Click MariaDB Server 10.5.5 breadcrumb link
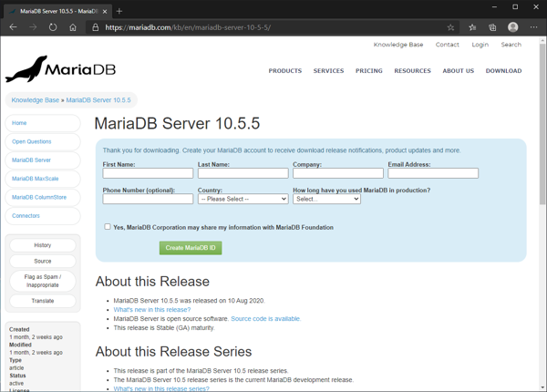Viewport: 547px width, 392px height. 98,100
